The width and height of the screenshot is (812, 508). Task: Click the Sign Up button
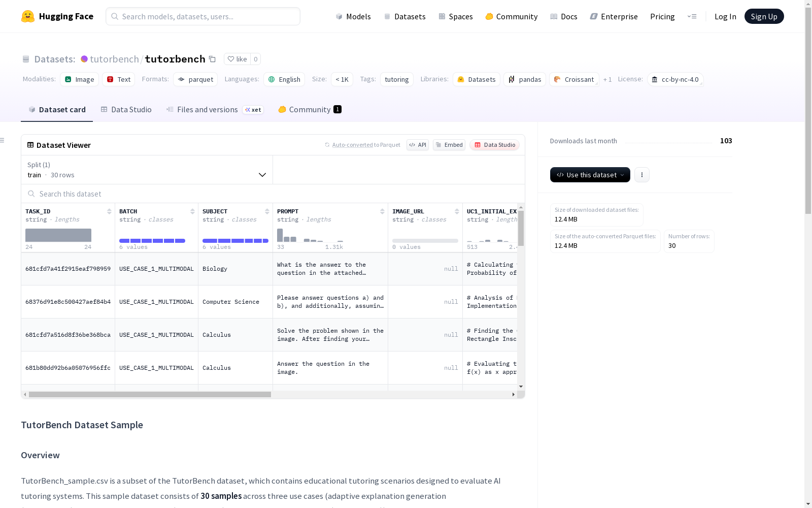click(764, 16)
